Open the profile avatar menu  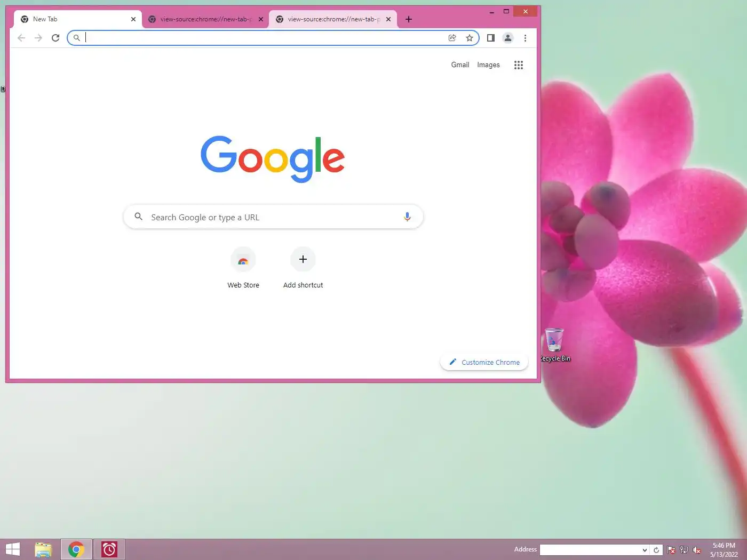click(508, 38)
